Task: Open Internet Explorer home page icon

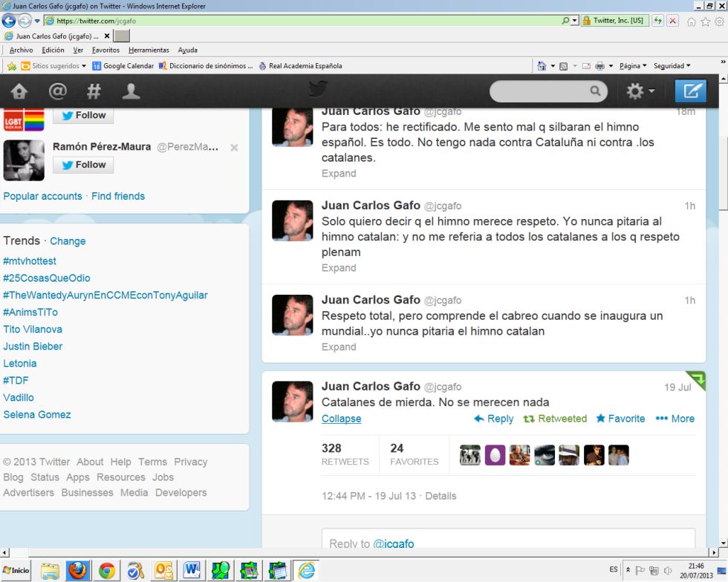Action: tap(692, 22)
